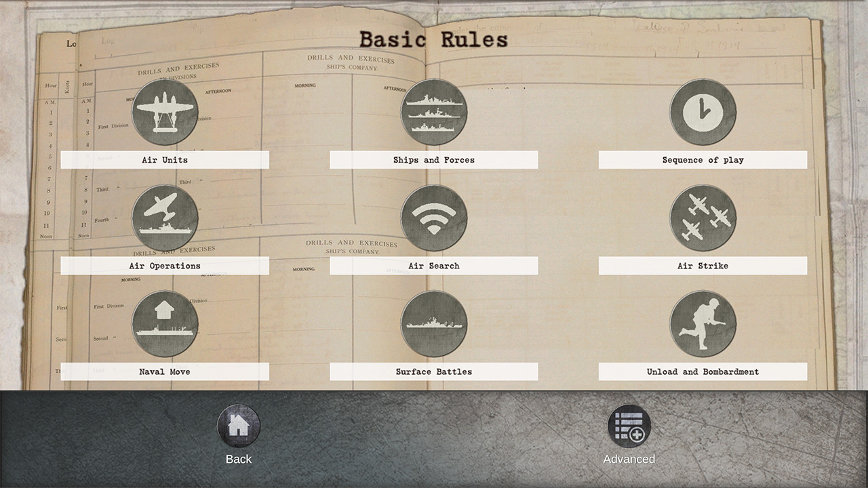Select the Air Units label bar
This screenshot has width=868, height=488.
coord(165,160)
